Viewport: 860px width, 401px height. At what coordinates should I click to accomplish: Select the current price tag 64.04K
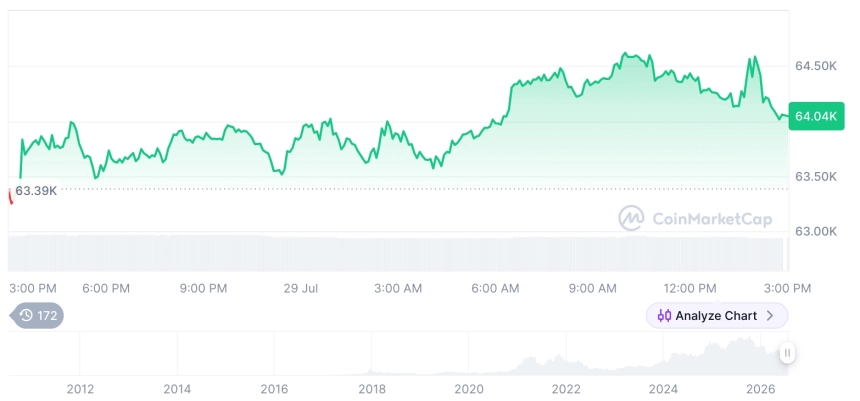(x=817, y=116)
